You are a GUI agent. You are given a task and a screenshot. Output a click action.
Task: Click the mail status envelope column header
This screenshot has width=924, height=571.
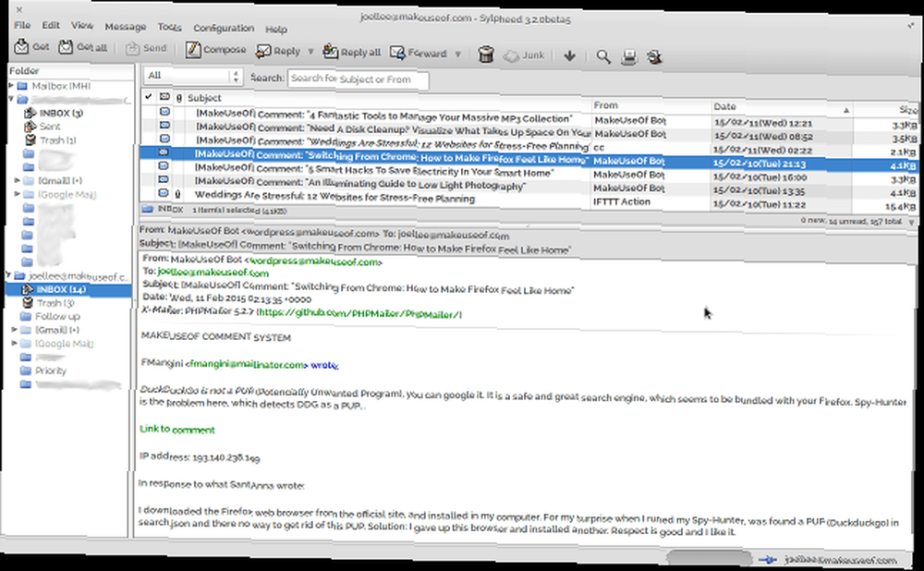(164, 97)
